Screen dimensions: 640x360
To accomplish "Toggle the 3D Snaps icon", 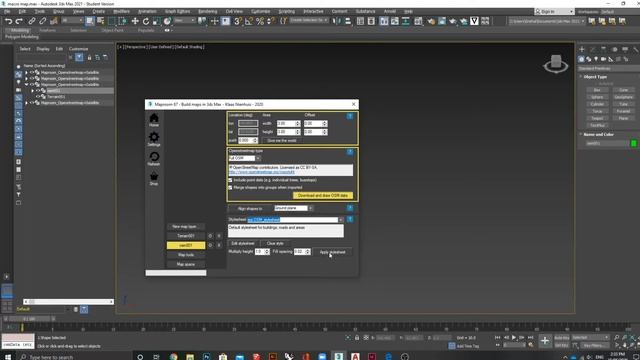I will tap(238, 21).
